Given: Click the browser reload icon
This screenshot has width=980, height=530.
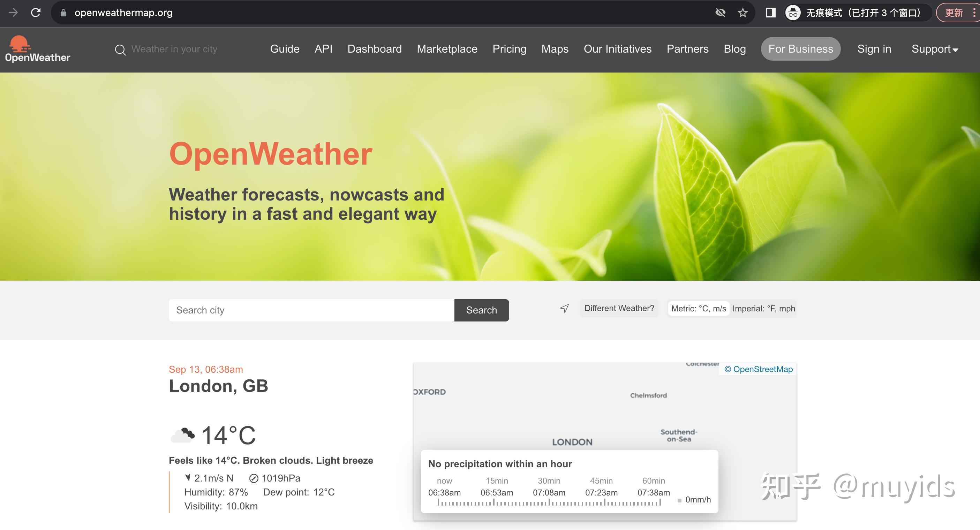Looking at the screenshot, I should click(x=36, y=12).
